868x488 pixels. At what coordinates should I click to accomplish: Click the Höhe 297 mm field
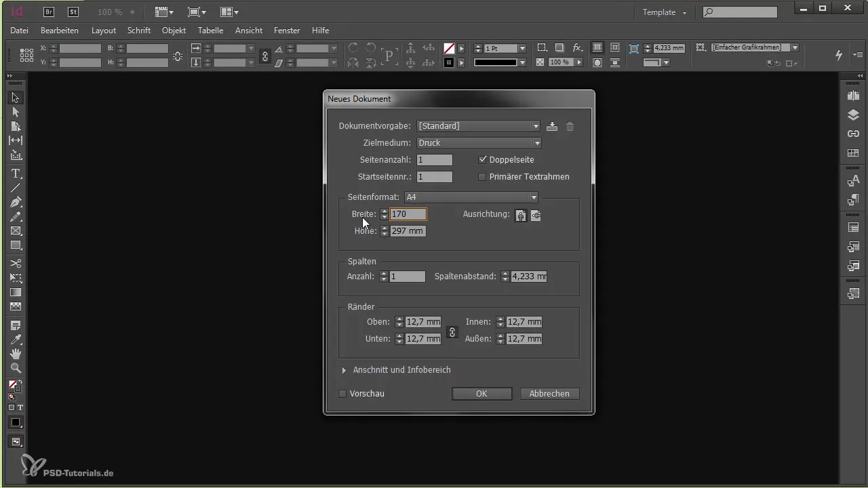[408, 231]
